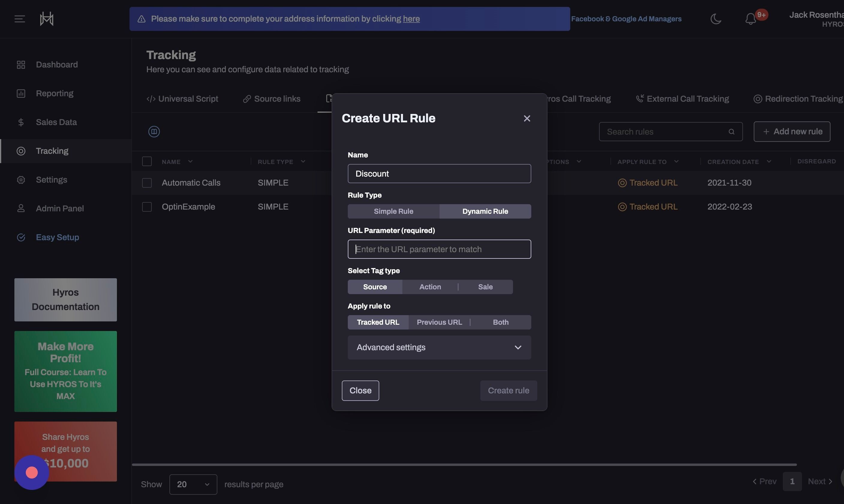844x504 pixels.
Task: Toggle dark mode moon icon
Action: coord(716,19)
